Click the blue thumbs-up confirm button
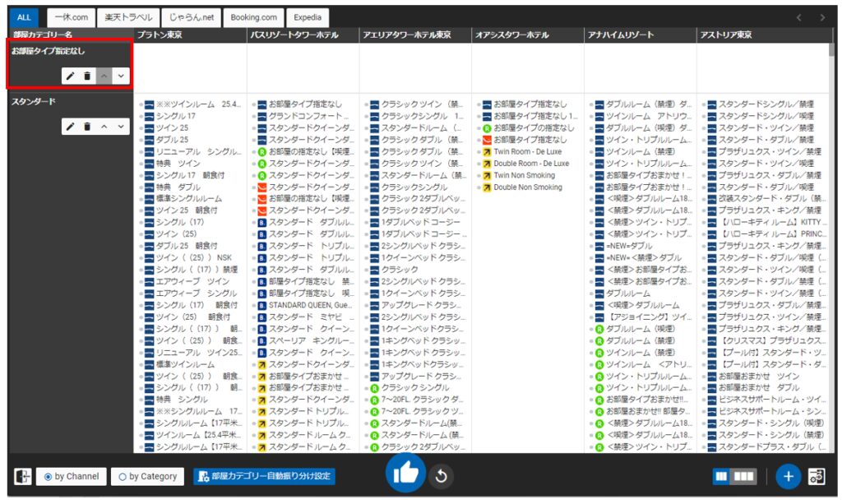 point(405,474)
